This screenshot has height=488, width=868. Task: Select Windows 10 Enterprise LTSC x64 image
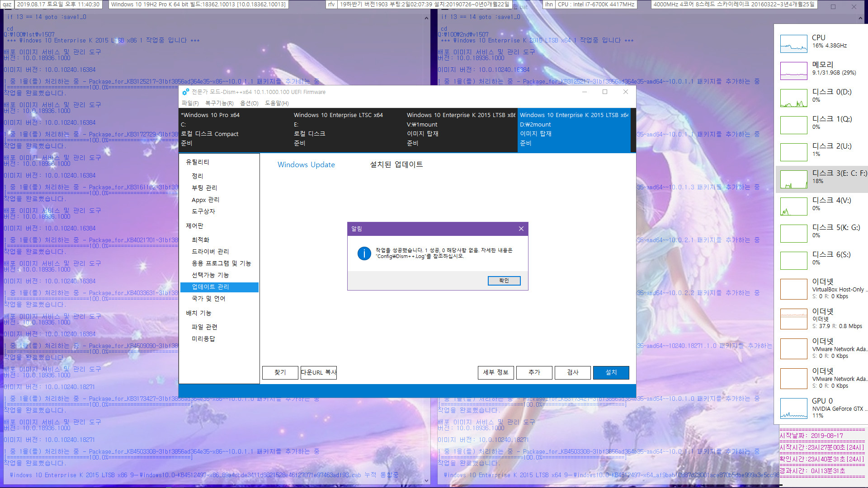(348, 130)
